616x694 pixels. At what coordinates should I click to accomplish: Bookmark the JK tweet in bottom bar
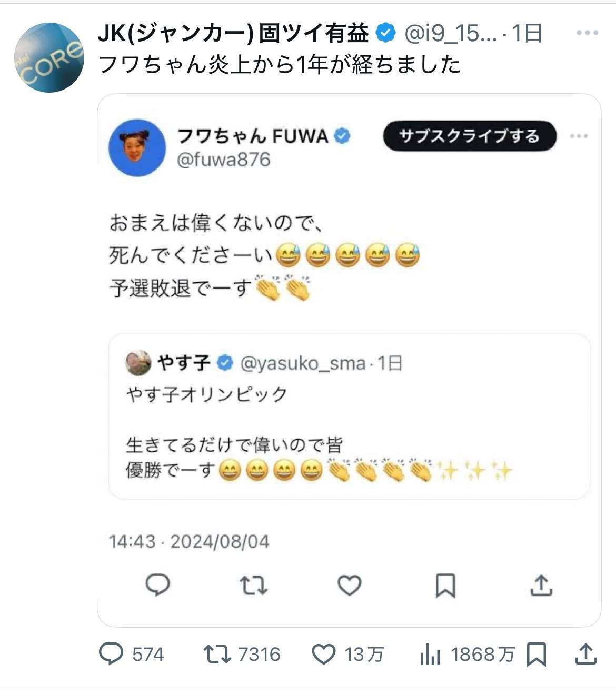coord(536,655)
